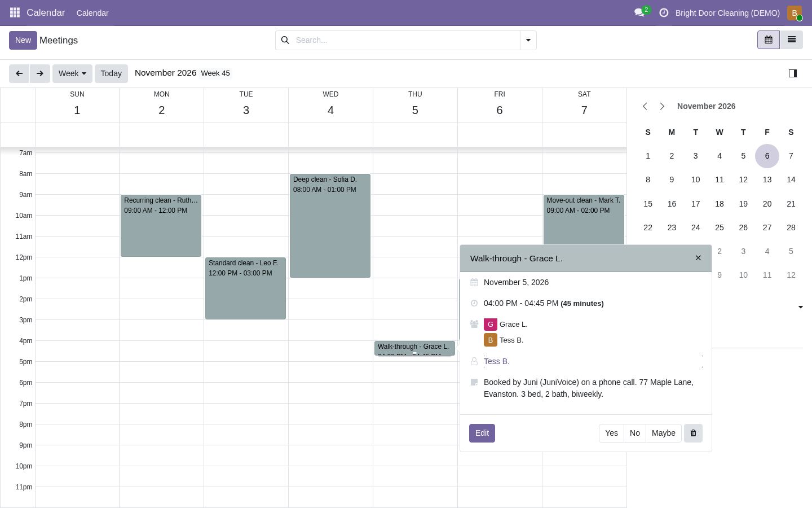
Task: Open the Calendar menu item
Action: [92, 12]
